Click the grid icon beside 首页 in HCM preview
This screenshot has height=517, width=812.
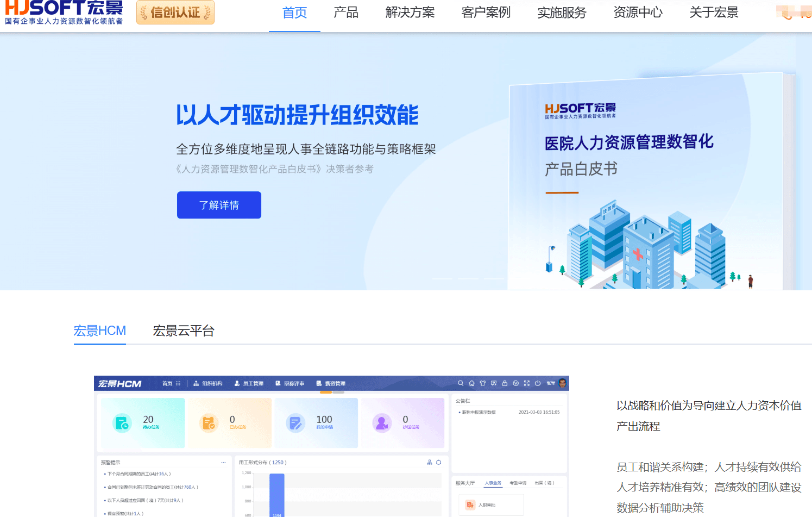178,383
